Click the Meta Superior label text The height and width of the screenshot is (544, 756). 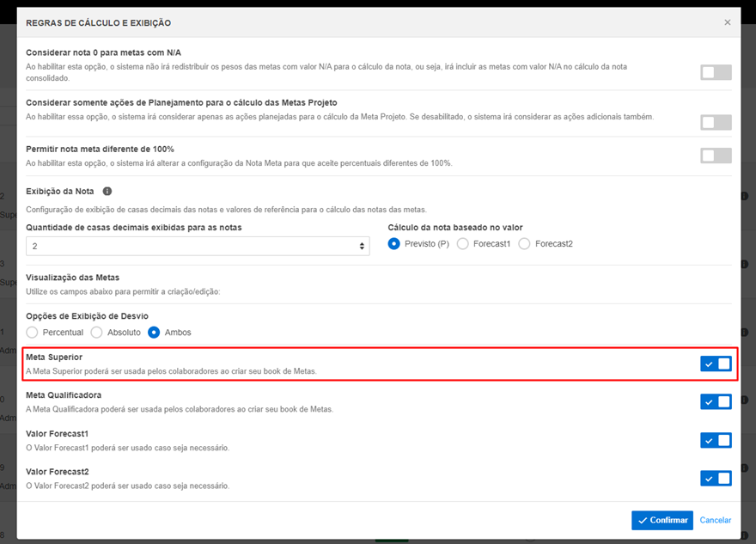pos(54,357)
